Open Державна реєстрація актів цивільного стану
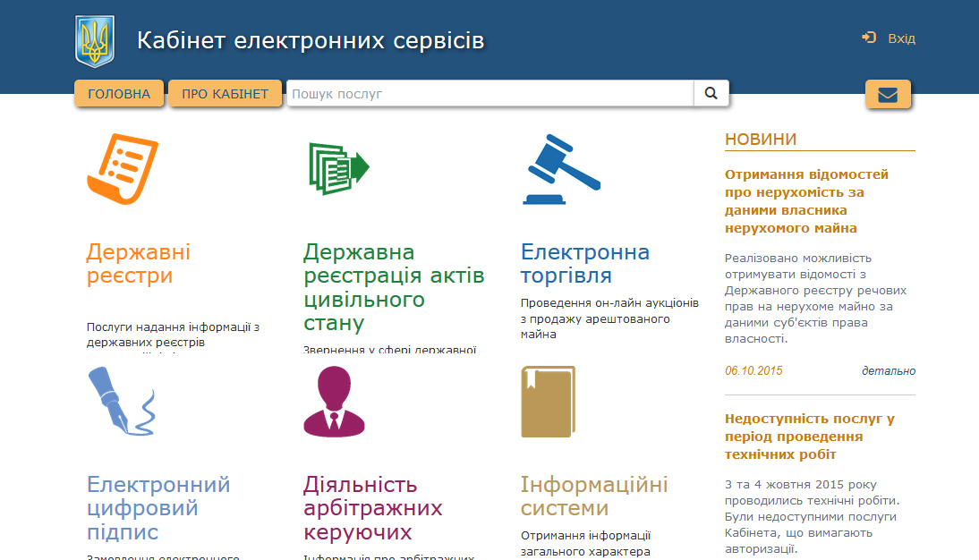This screenshot has width=979, height=560. click(394, 287)
